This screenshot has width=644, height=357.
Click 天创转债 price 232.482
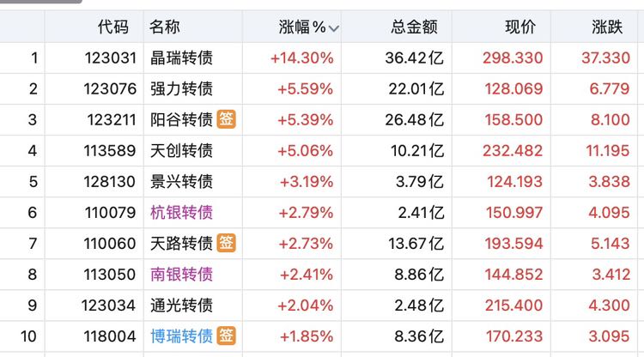(x=513, y=150)
